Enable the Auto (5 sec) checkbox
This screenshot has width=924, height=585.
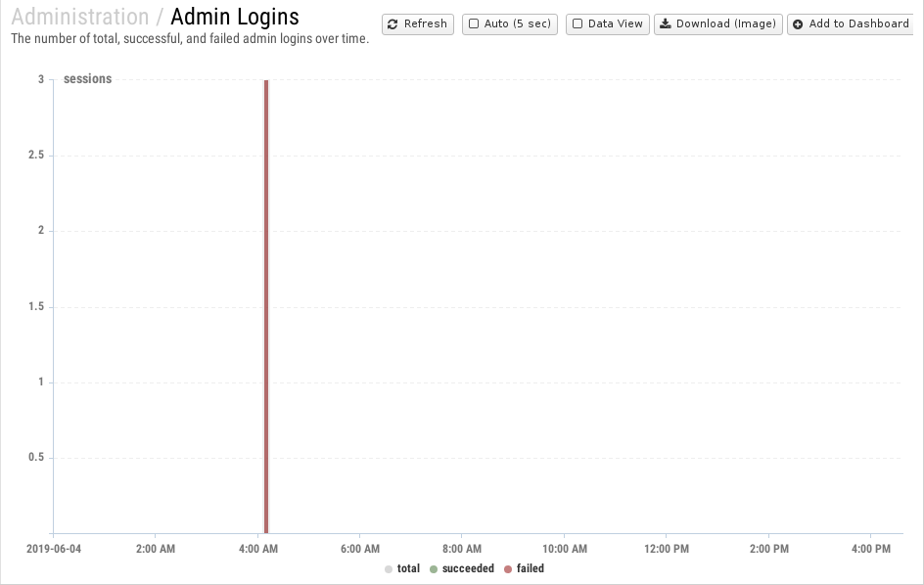pyautogui.click(x=474, y=24)
